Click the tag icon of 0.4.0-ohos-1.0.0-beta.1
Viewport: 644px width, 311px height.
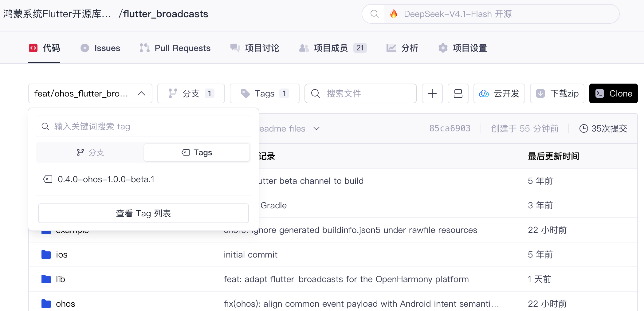click(48, 179)
